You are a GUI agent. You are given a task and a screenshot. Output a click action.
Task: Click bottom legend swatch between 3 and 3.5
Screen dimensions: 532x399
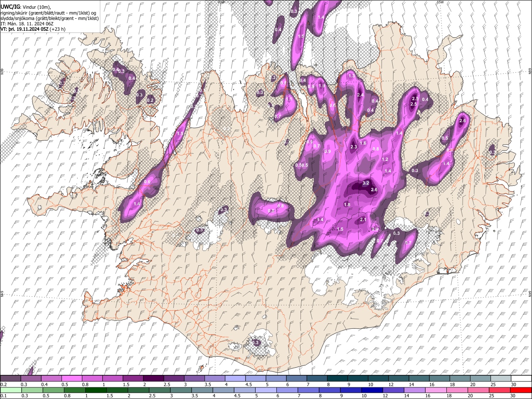[x=202, y=390]
